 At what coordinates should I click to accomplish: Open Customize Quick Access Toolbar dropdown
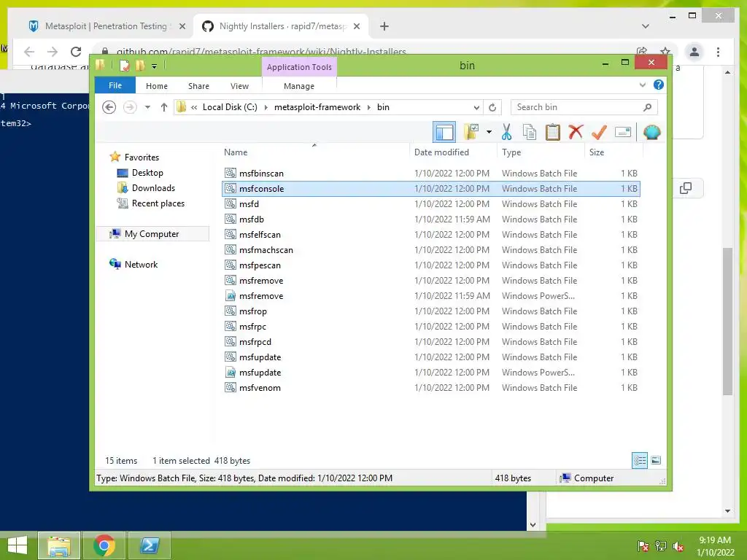pyautogui.click(x=155, y=66)
